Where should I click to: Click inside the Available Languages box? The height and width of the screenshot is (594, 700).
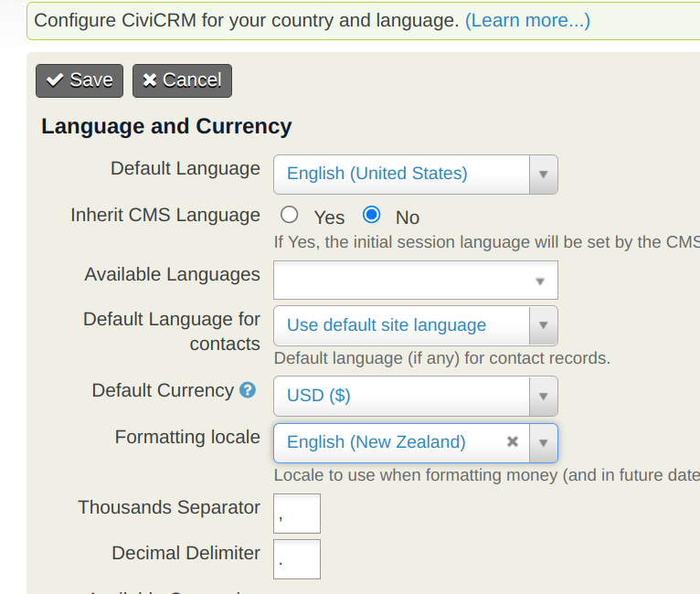(402, 281)
